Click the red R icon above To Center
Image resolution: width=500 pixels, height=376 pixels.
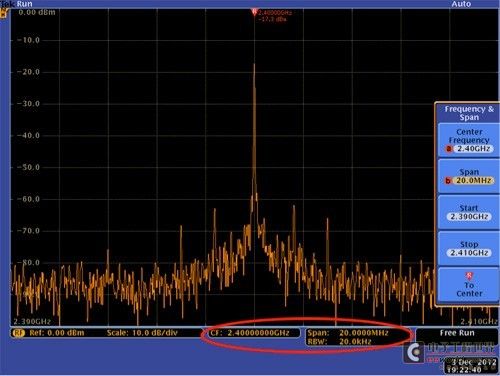[469, 276]
